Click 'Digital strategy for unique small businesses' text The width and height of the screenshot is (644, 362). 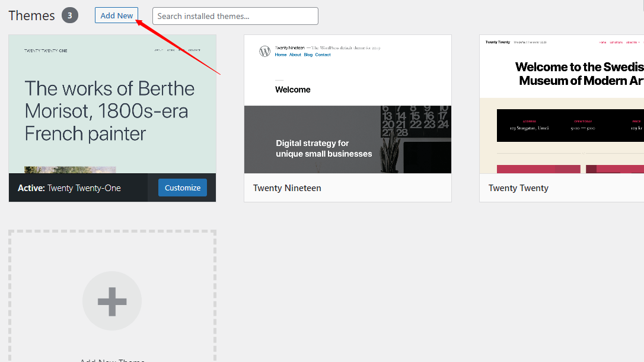(324, 148)
